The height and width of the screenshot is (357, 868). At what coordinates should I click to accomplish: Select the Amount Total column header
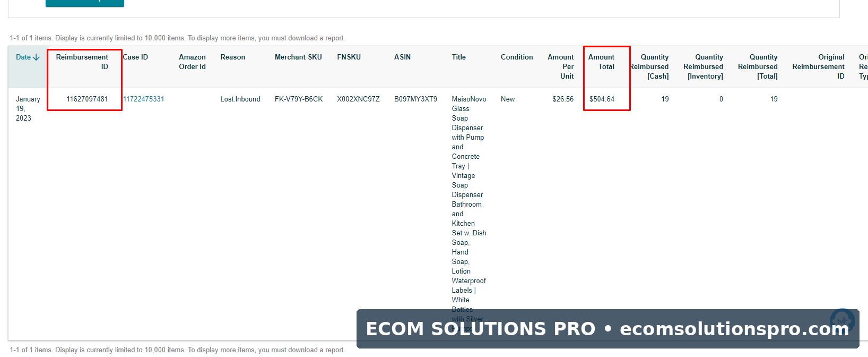(x=602, y=62)
